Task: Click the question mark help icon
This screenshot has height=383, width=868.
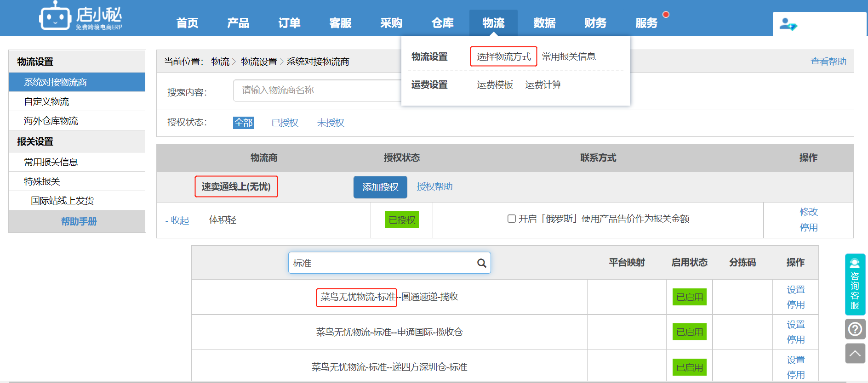Action: point(855,329)
